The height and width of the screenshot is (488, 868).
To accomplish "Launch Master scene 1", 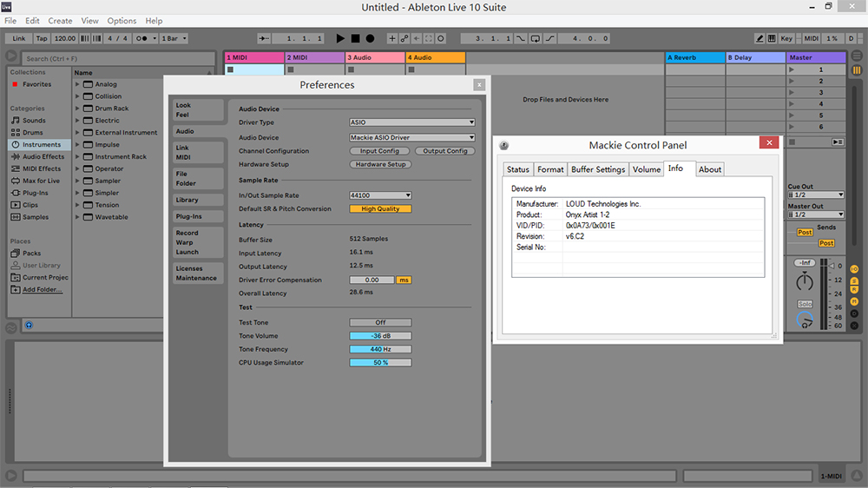I will click(x=792, y=69).
